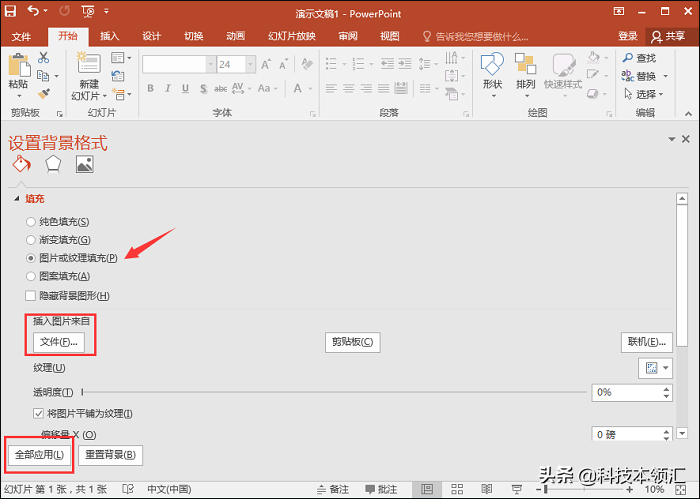This screenshot has width=700, height=499.
Task: Click the 联机(E)... button
Action: tap(646, 342)
